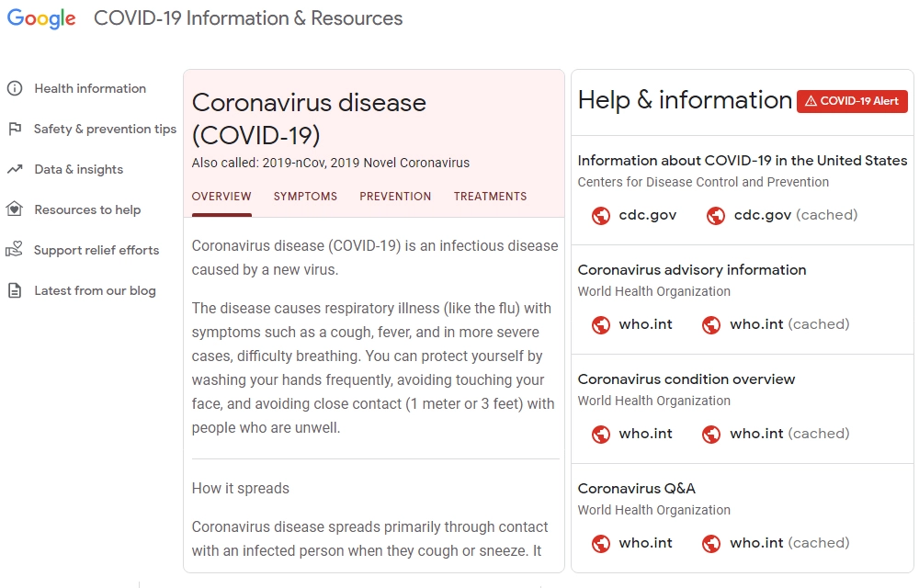
Task: Click the Support relief efforts hand icon
Action: click(x=15, y=250)
